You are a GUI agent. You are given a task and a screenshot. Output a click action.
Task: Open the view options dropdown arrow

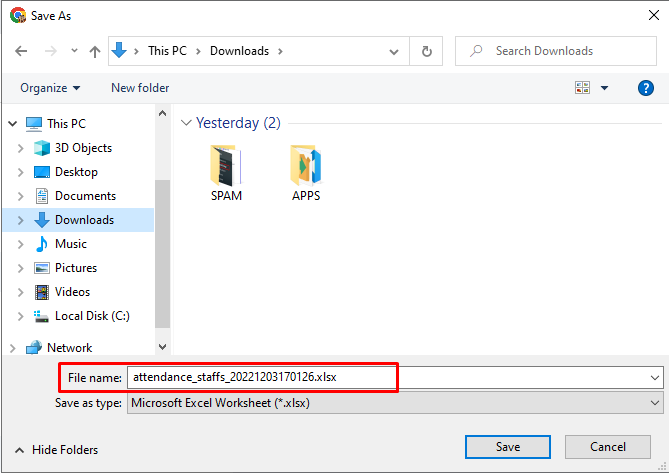(x=604, y=88)
